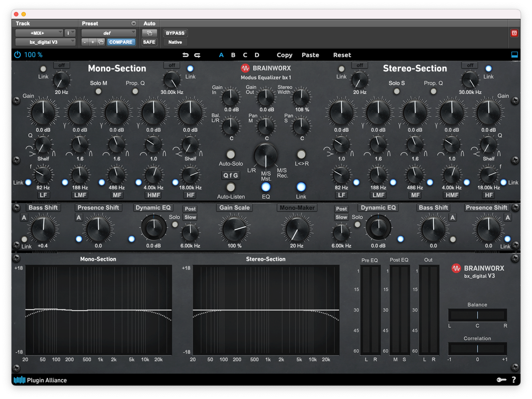This screenshot has width=532, height=399.
Task: Click the Reset button
Action: pyautogui.click(x=342, y=55)
